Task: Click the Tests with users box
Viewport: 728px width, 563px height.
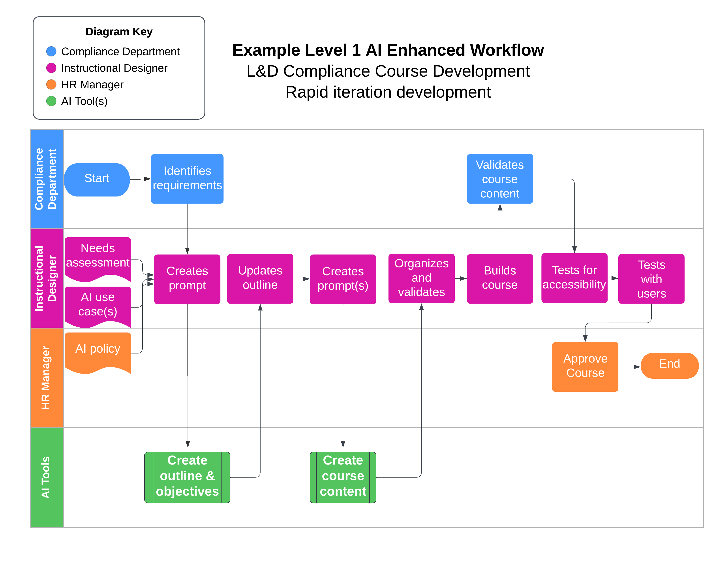Action: click(651, 278)
